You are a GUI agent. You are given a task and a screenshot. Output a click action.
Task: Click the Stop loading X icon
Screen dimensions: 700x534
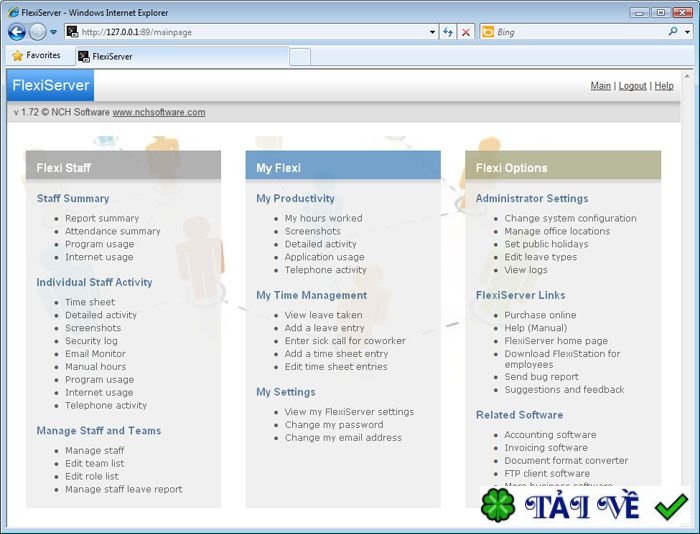pos(466,32)
